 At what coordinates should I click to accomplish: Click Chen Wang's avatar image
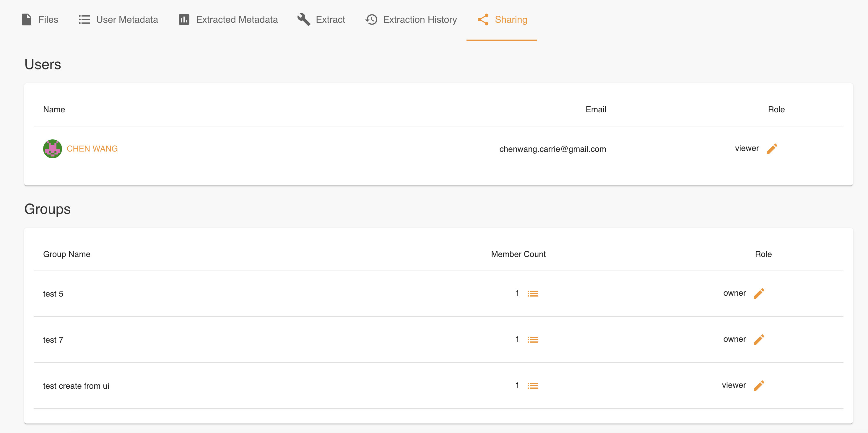coord(52,149)
